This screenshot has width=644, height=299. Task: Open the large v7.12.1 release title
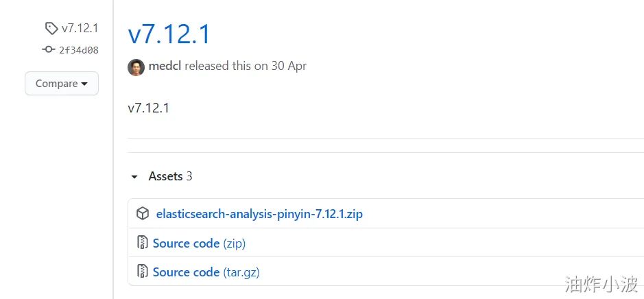169,34
